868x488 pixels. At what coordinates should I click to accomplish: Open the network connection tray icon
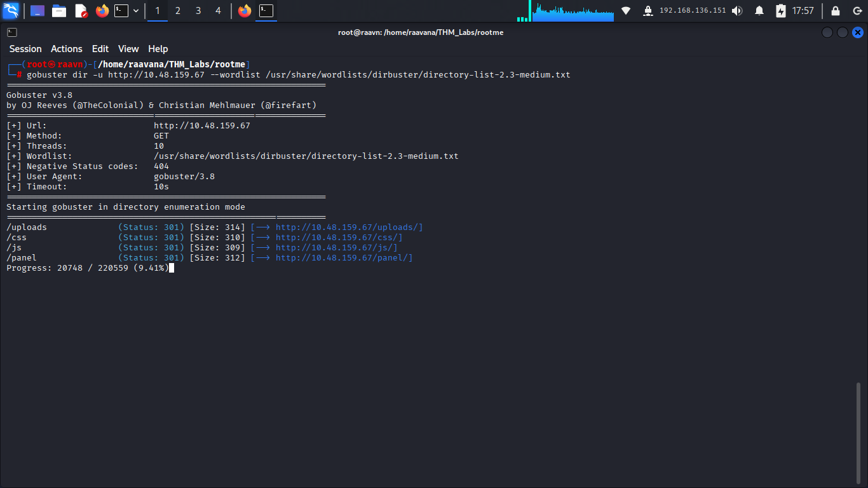(x=626, y=11)
